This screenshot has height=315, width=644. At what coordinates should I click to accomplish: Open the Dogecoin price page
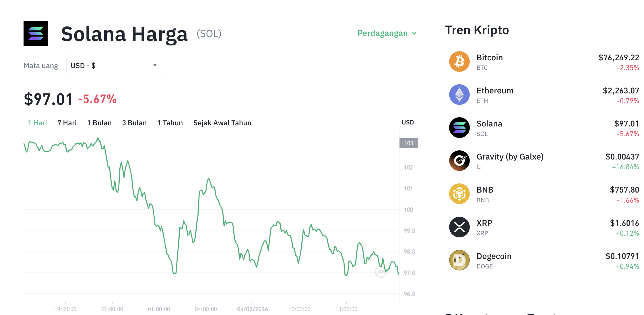pyautogui.click(x=494, y=256)
